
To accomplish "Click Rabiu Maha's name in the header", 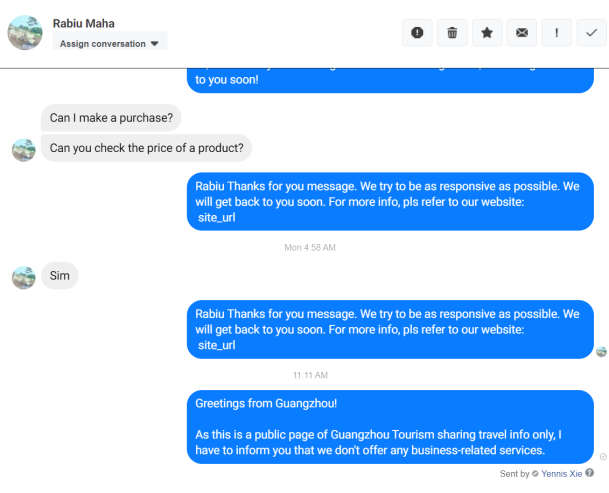I will (83, 23).
